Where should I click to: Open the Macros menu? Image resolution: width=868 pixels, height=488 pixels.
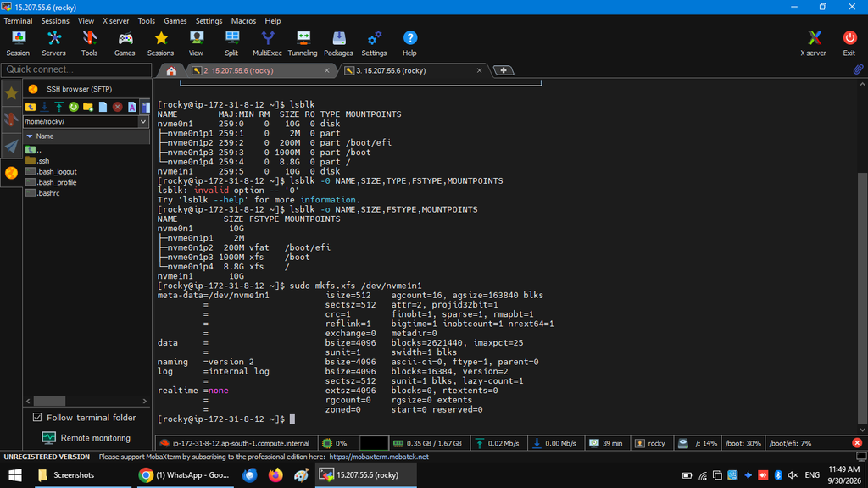[243, 21]
